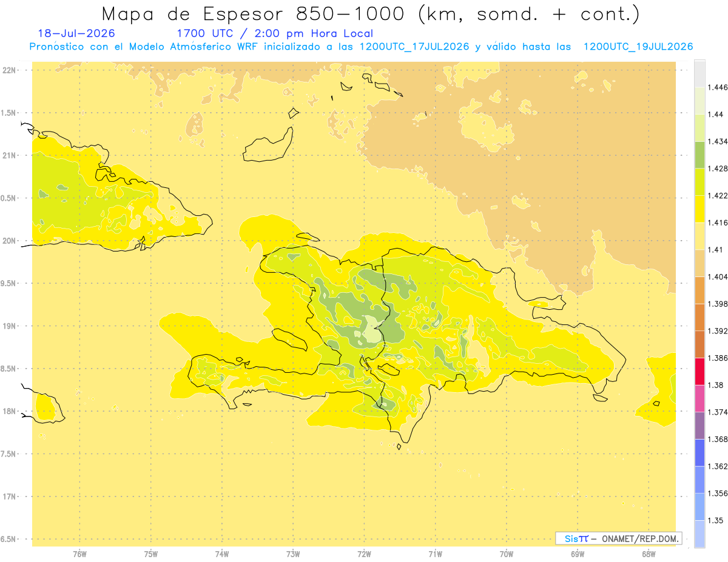Click the '75W' longitude label
This screenshot has width=728, height=562.
coord(151,554)
